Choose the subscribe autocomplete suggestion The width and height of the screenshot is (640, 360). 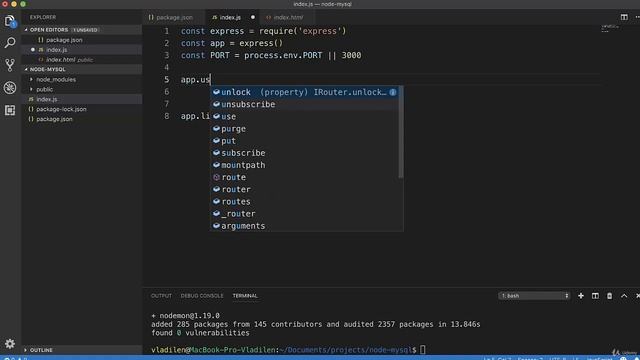(x=304, y=153)
